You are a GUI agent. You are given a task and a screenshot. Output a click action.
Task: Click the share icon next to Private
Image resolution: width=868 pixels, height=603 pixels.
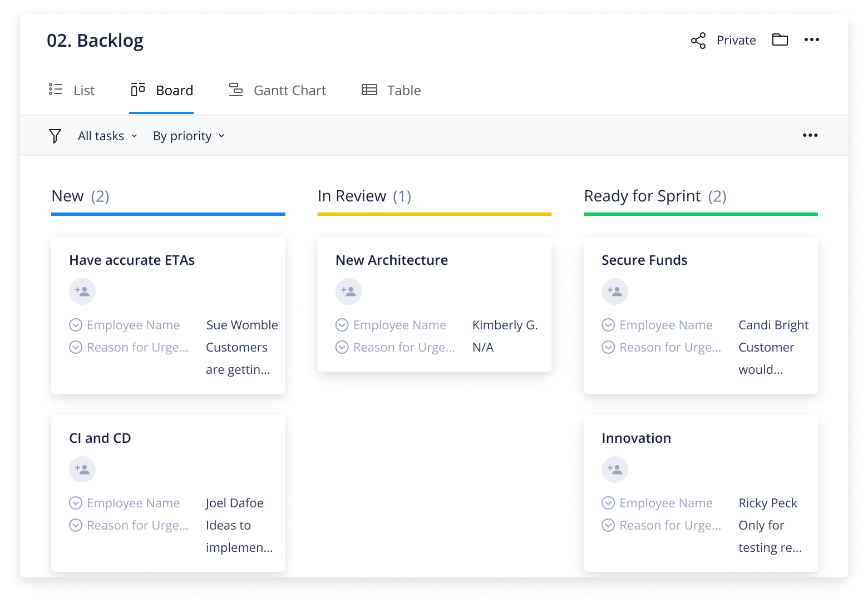click(x=698, y=41)
